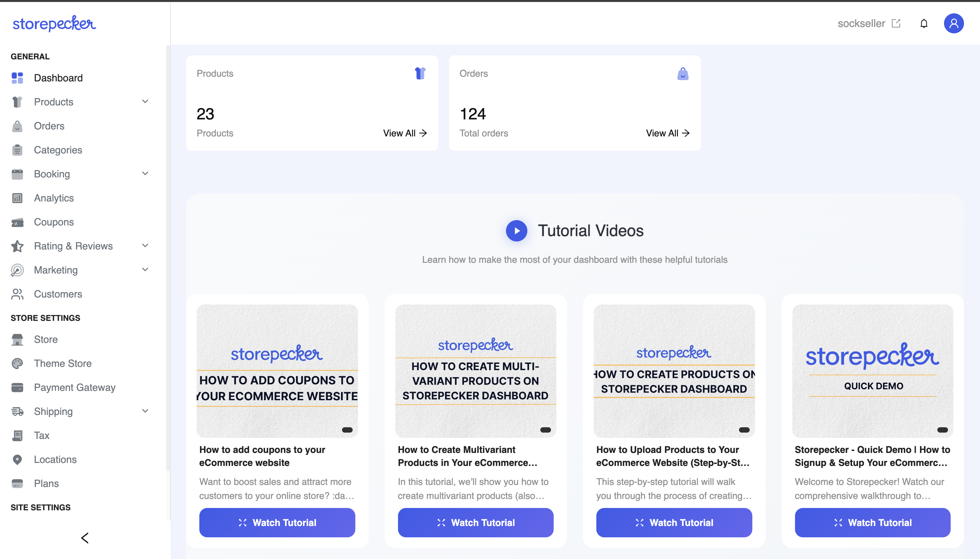This screenshot has height=559, width=980.
Task: Click the storepecker logo
Action: (x=54, y=23)
